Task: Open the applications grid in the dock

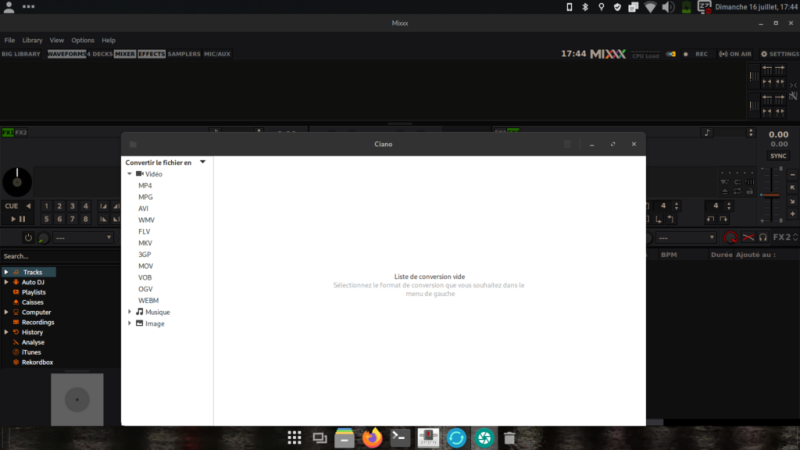Action: click(x=294, y=438)
